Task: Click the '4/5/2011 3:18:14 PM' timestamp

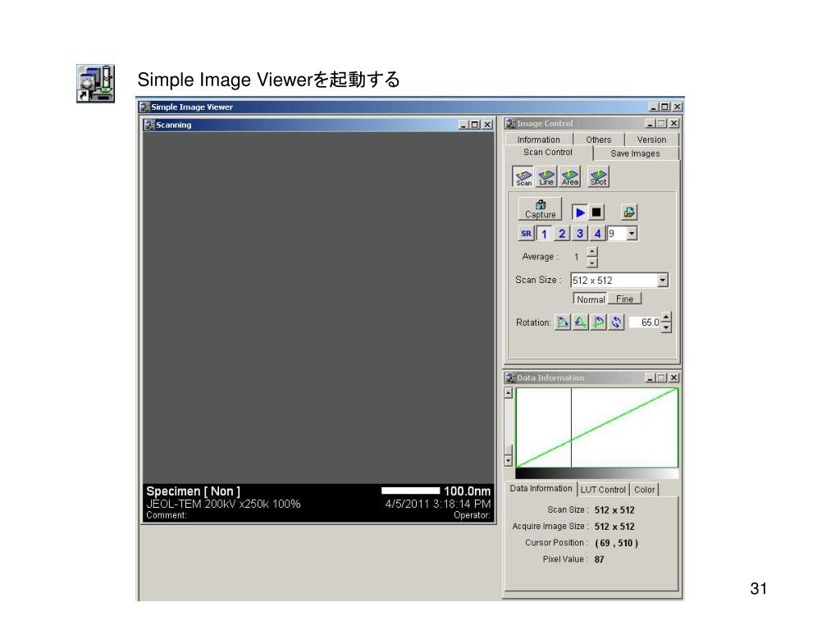Action: tap(438, 504)
